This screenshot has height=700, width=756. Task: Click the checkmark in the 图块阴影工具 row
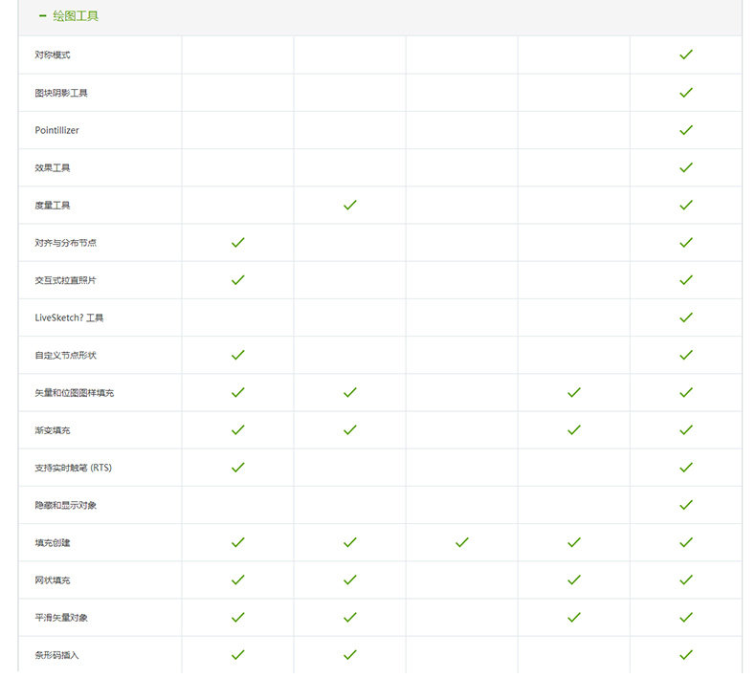click(x=685, y=93)
